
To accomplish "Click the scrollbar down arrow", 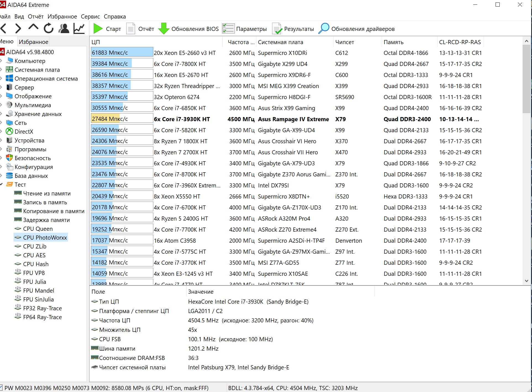I will (526, 281).
